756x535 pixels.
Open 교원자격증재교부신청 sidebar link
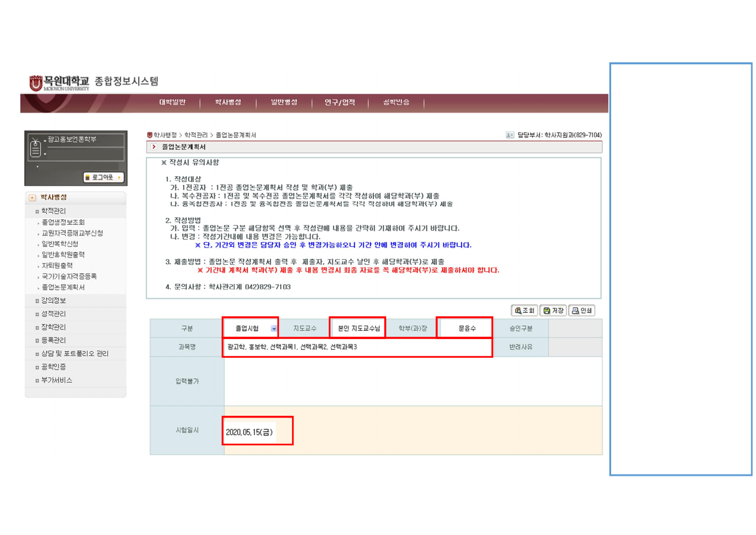[x=72, y=233]
